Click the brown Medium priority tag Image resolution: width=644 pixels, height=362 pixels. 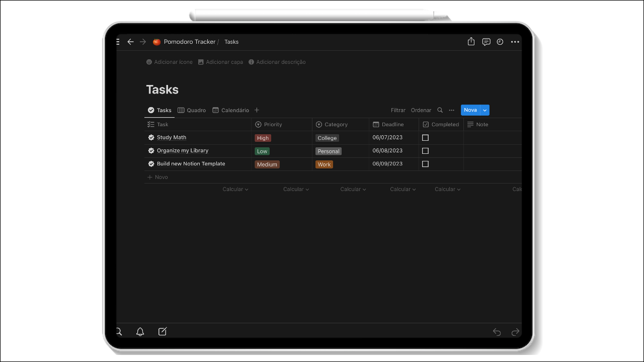[x=267, y=164]
